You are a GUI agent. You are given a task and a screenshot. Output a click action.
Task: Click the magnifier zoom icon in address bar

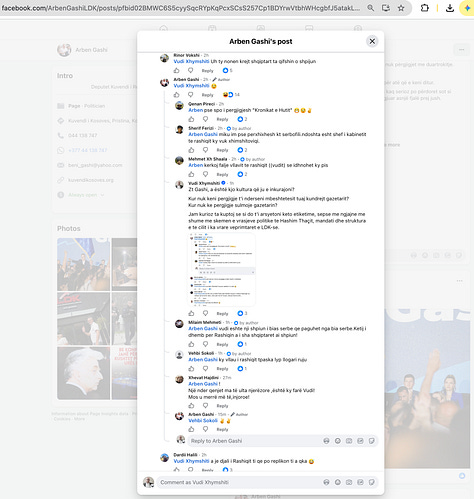pyautogui.click(x=370, y=8)
